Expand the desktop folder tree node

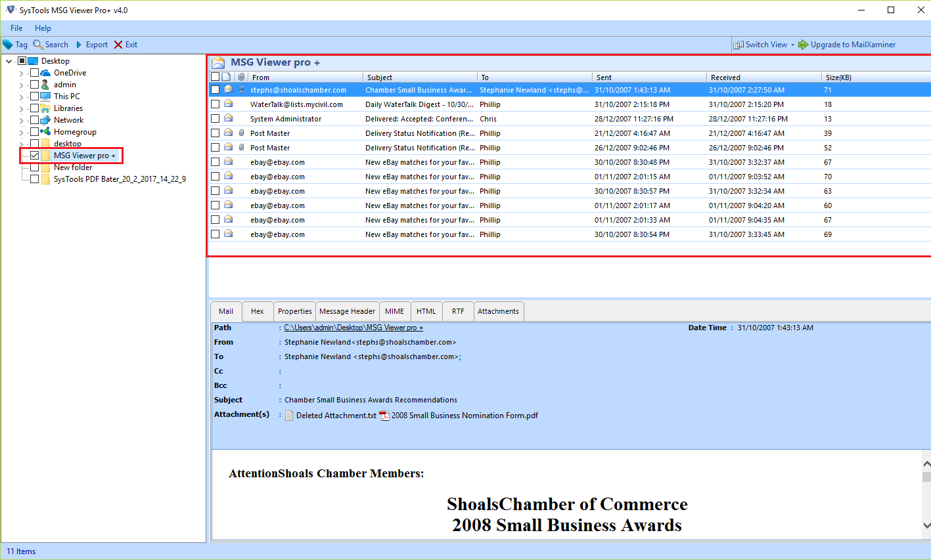tap(22, 144)
